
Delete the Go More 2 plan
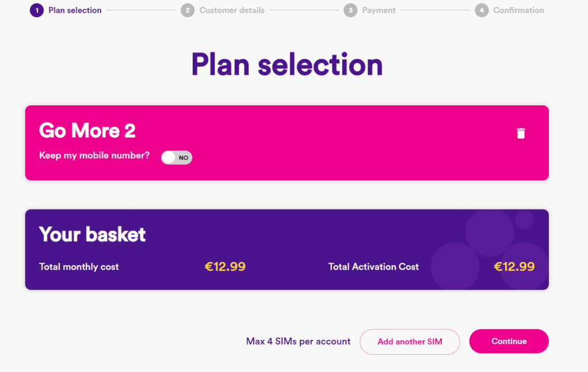521,134
